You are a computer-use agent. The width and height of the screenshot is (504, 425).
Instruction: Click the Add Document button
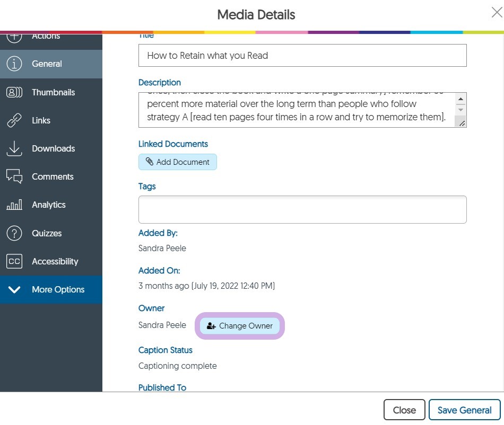(178, 162)
